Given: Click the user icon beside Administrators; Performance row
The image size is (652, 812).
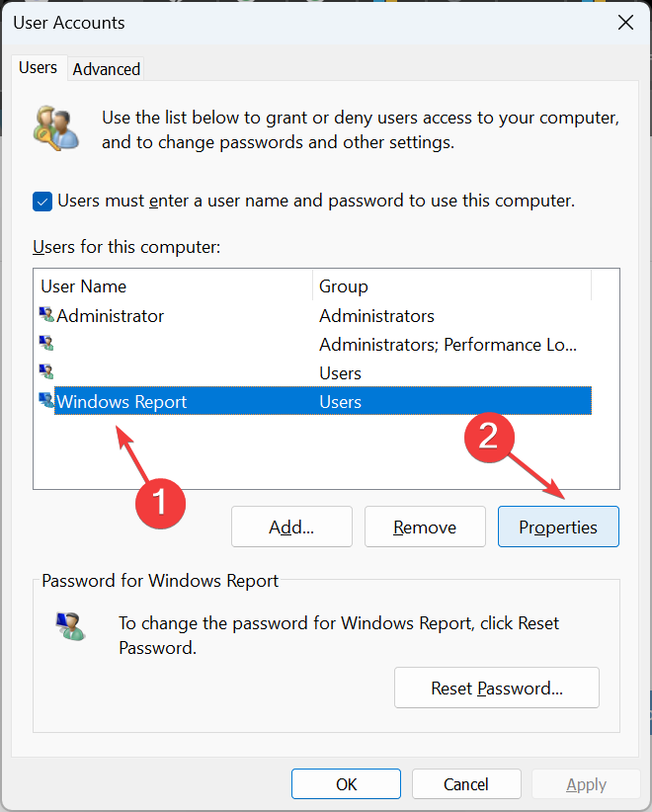Looking at the screenshot, I should click(x=46, y=345).
